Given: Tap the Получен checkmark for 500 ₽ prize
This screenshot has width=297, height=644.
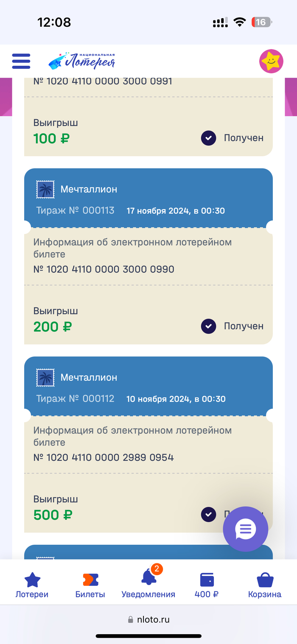Looking at the screenshot, I should pos(208,515).
